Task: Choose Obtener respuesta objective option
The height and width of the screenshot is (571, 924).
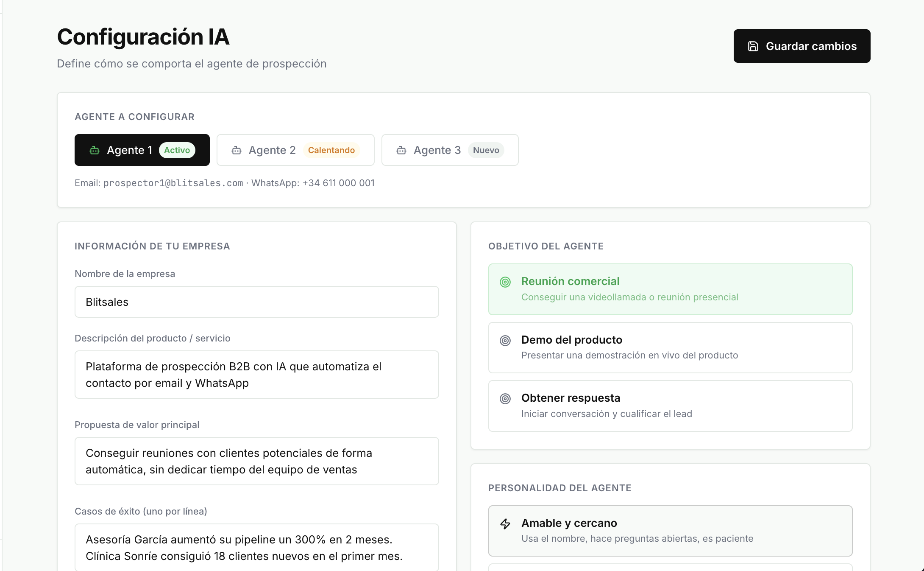Action: (x=670, y=406)
